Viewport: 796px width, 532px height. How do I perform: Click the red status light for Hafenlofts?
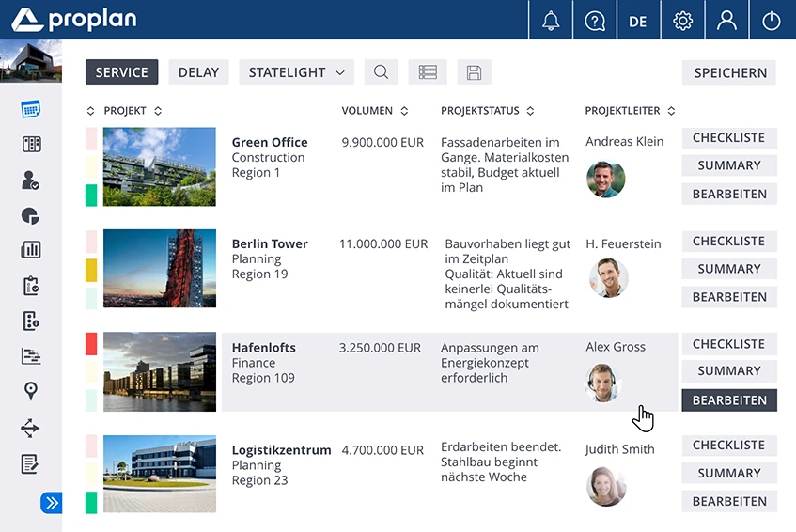point(91,344)
